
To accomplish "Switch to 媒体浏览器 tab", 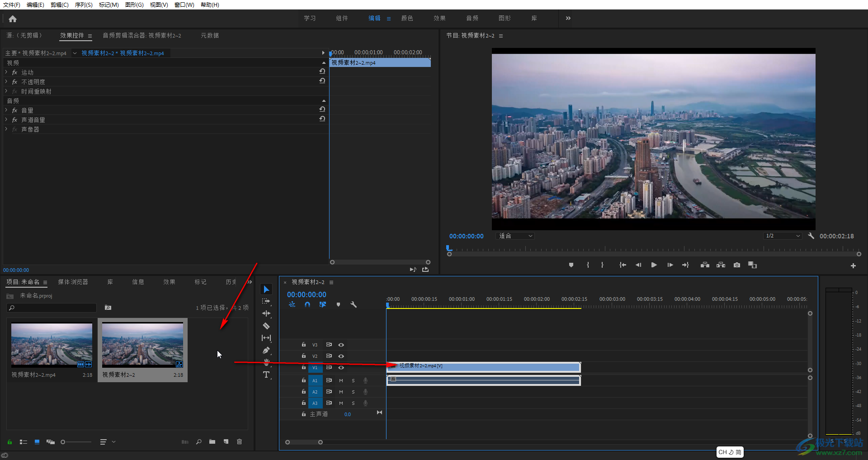I will point(73,282).
